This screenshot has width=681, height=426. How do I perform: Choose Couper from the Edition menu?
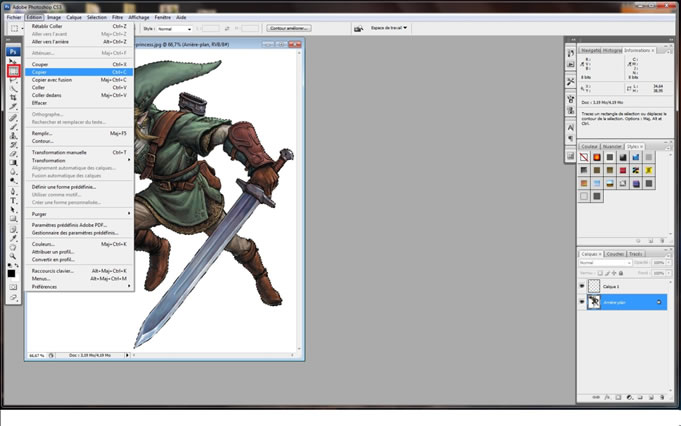pyautogui.click(x=79, y=64)
